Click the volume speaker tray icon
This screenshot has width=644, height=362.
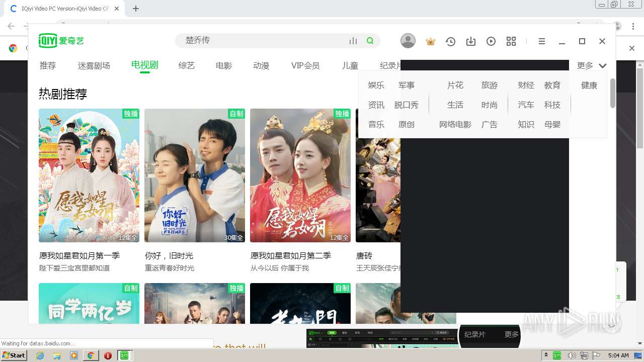coord(572,355)
